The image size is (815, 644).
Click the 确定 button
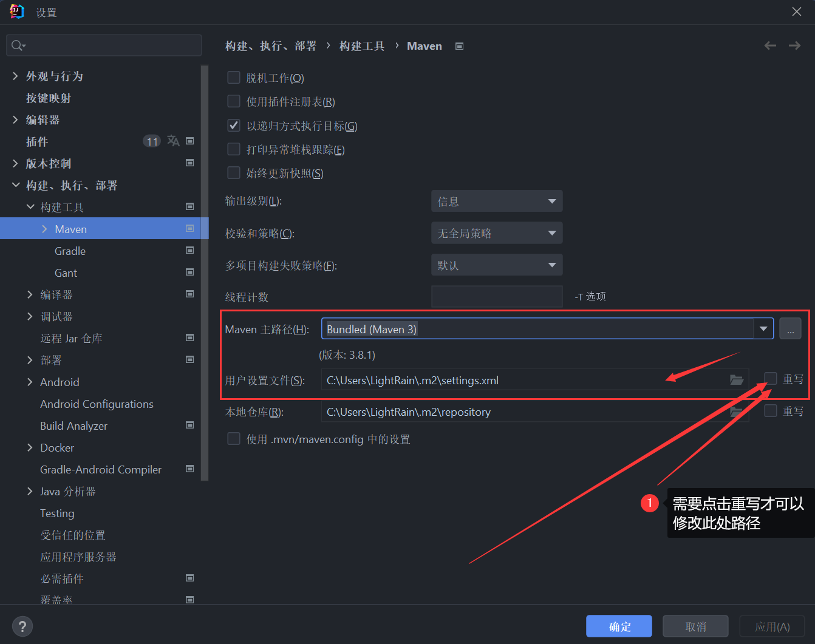coord(619,626)
